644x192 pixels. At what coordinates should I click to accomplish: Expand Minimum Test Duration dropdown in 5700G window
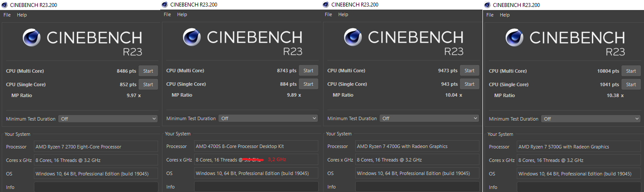[591, 119]
